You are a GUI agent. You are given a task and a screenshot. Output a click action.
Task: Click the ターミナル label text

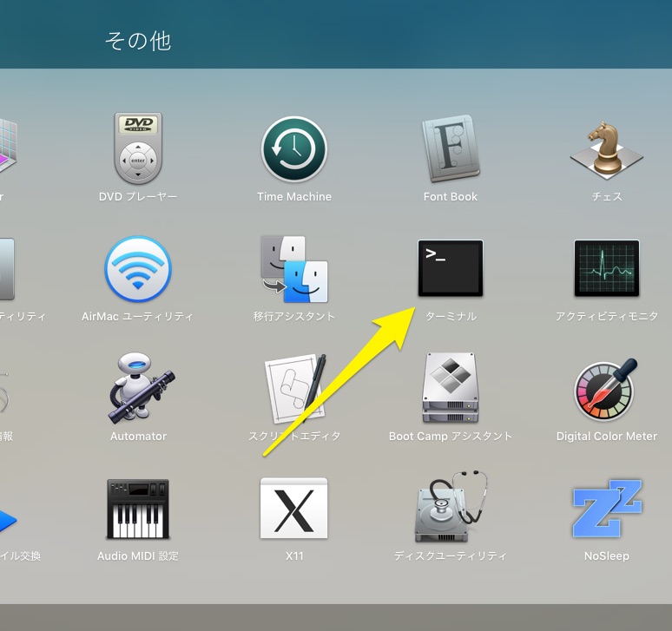(451, 316)
